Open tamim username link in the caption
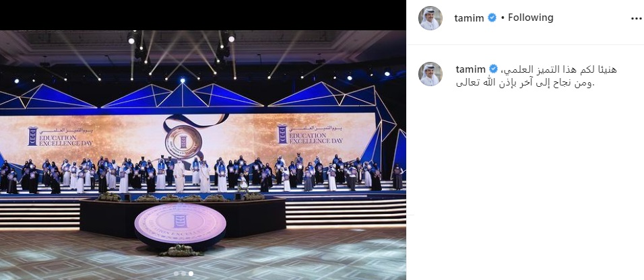 coord(471,69)
